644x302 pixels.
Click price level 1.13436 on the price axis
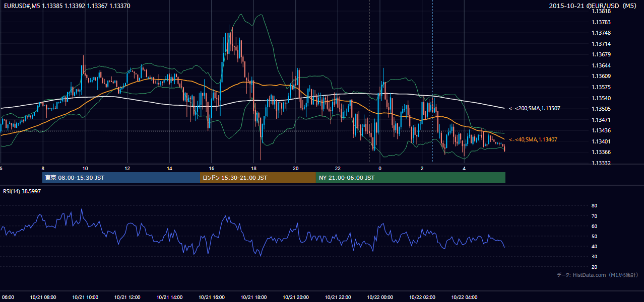click(601, 130)
